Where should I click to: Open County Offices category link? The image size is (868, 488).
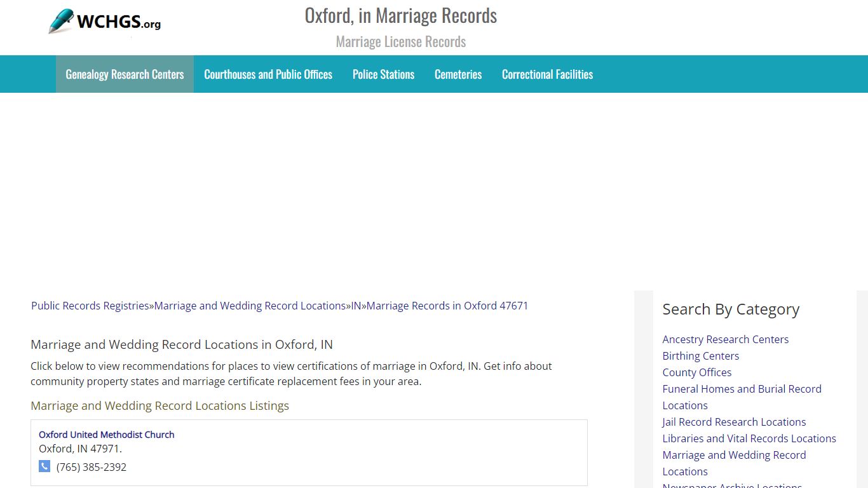tap(696, 372)
